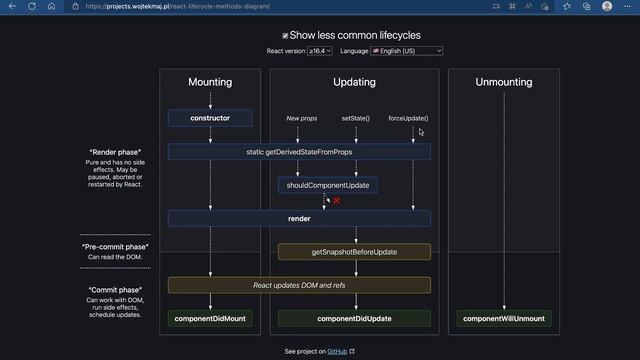Uncheck Show less common lifecycles checkbox

coord(285,36)
